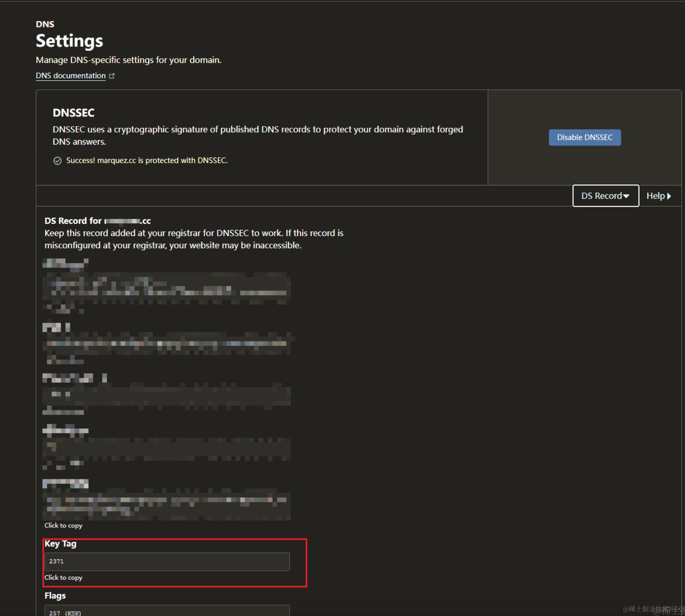Select the Flags field showing 257 (KSK)
Viewport: 685px width, 616px height.
pos(167,610)
